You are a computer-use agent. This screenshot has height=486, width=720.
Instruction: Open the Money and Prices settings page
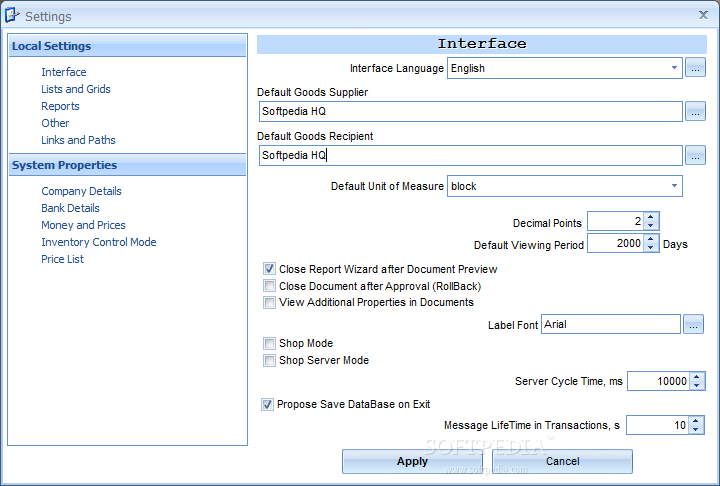pos(83,225)
